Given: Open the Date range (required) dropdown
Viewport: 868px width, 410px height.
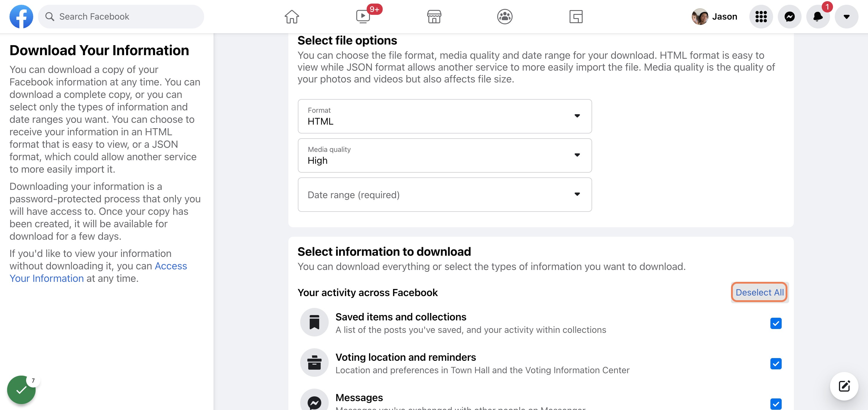Looking at the screenshot, I should pyautogui.click(x=445, y=194).
